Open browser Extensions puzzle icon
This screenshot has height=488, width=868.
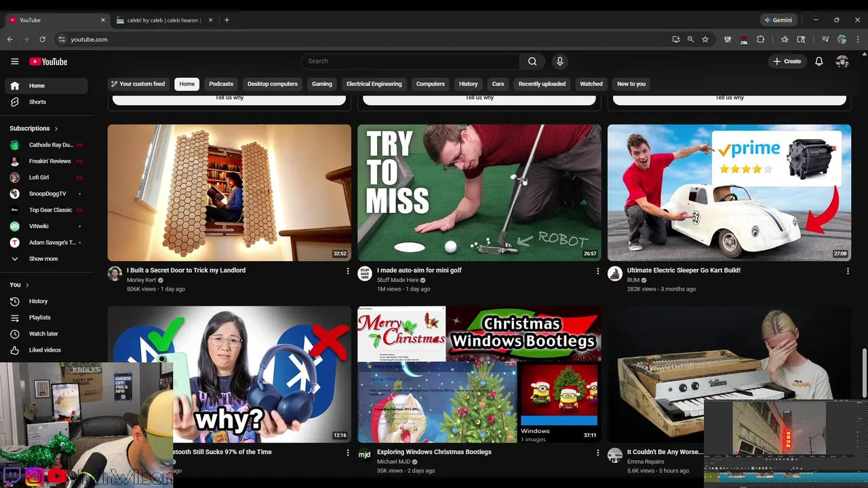[x=761, y=39]
